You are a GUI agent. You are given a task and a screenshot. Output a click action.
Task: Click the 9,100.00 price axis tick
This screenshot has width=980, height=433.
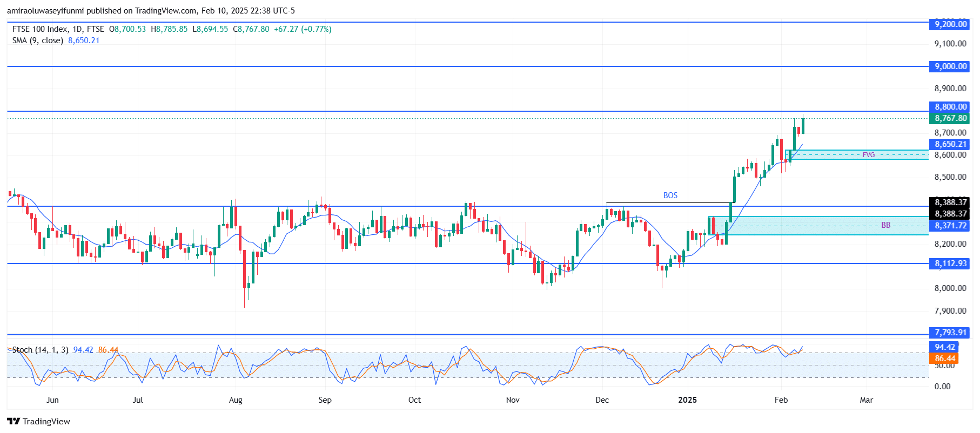[950, 44]
